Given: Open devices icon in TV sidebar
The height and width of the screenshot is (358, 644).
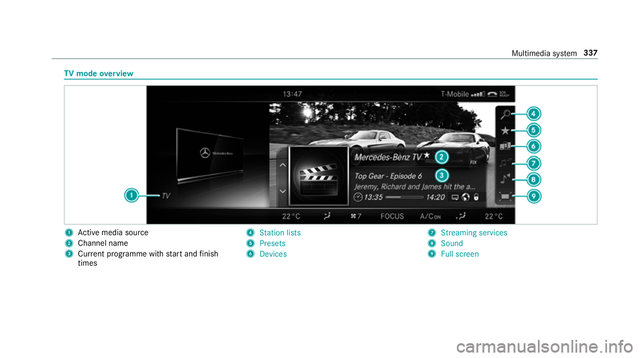Looking at the screenshot, I should click(505, 146).
